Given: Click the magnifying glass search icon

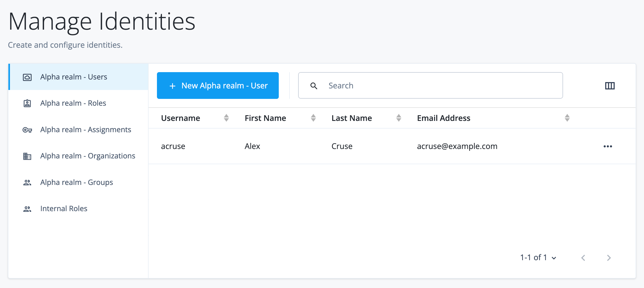Looking at the screenshot, I should click(314, 86).
